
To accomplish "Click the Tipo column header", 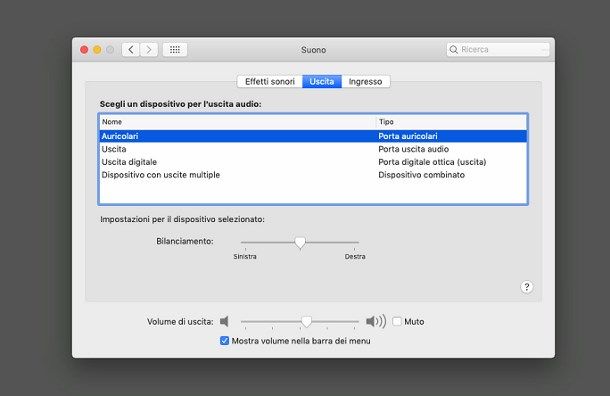I will pos(451,122).
